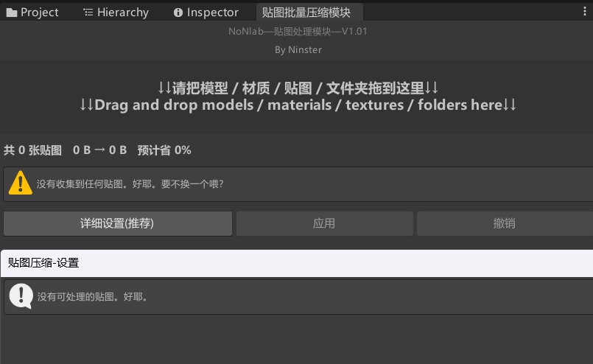Viewport: 593px width, 364px height.
Task: Select the 贴图批量压缩模块 tab
Action: [x=309, y=12]
